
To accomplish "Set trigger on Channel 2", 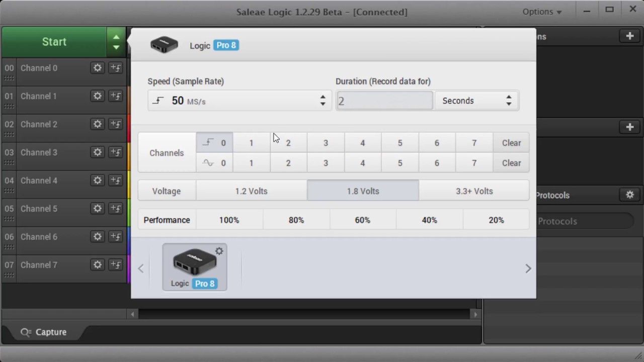I will pos(116,124).
